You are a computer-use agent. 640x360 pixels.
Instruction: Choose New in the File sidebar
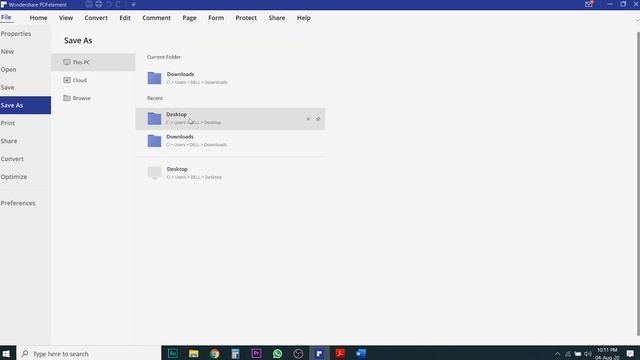pyautogui.click(x=25, y=52)
